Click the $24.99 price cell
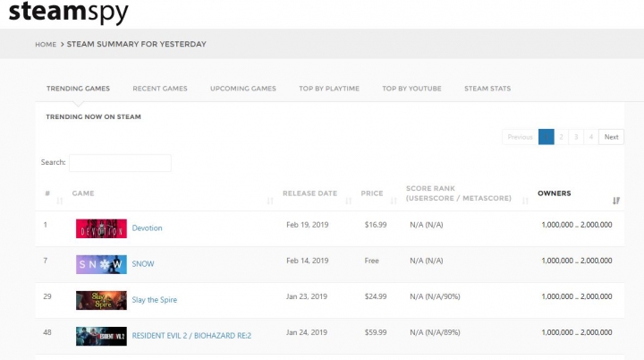 [x=376, y=296]
